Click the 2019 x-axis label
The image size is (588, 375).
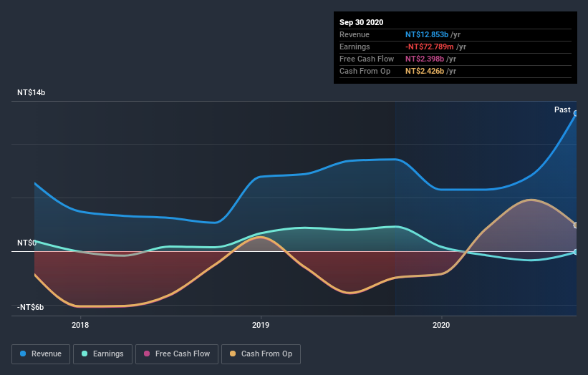[x=261, y=325]
